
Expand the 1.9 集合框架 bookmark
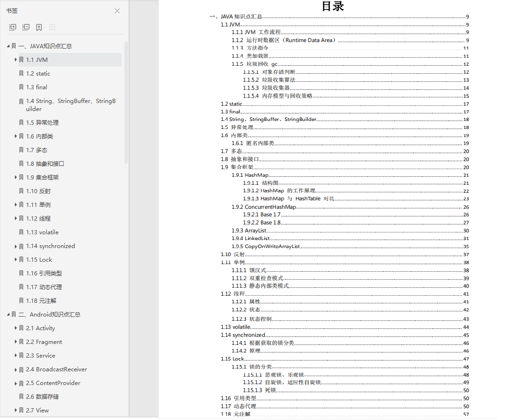pos(15,177)
